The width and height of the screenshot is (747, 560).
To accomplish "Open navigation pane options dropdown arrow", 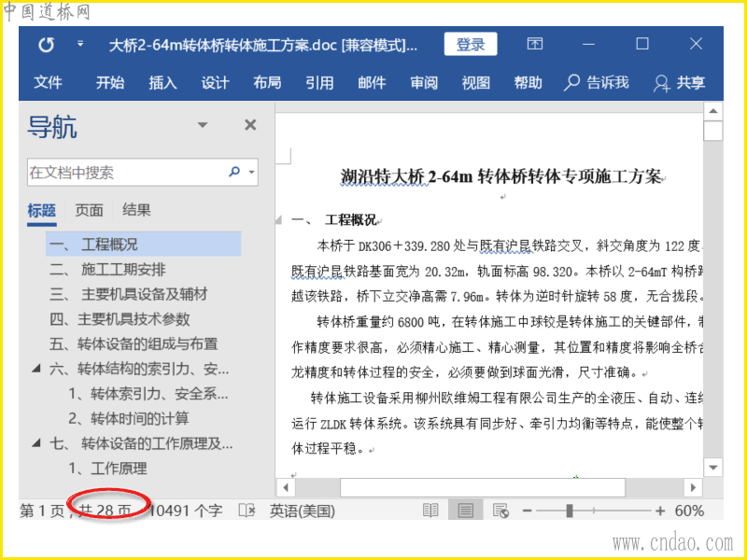I will 203,125.
